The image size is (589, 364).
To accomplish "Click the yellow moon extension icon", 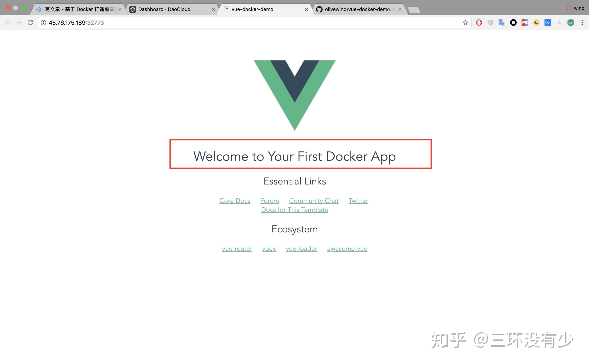I will tap(536, 23).
